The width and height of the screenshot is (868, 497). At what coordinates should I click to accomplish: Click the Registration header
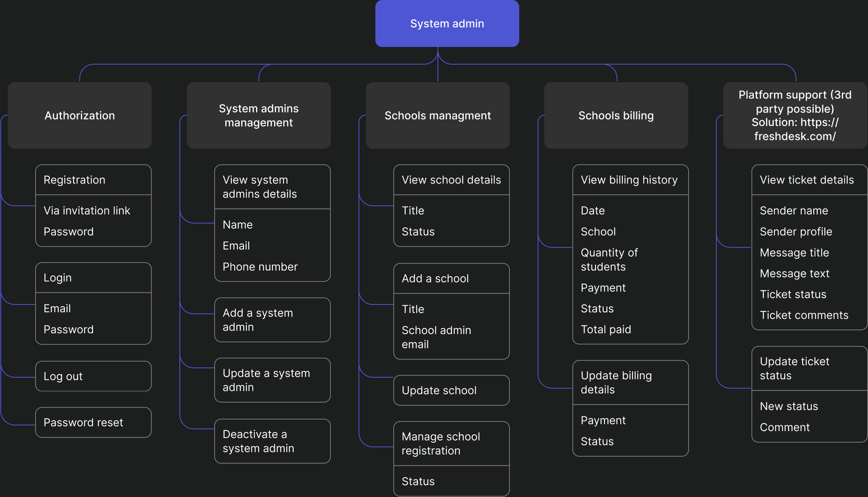tap(93, 180)
